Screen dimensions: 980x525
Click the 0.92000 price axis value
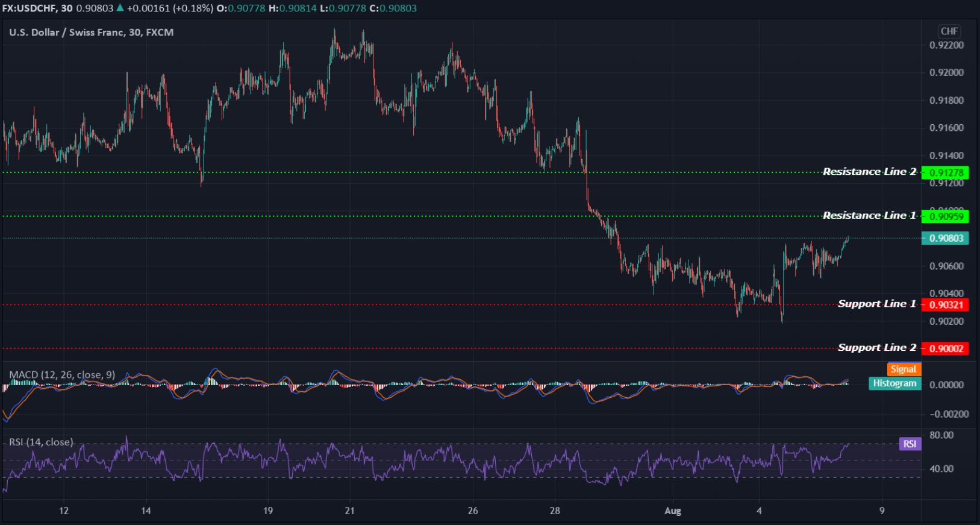pyautogui.click(x=946, y=72)
